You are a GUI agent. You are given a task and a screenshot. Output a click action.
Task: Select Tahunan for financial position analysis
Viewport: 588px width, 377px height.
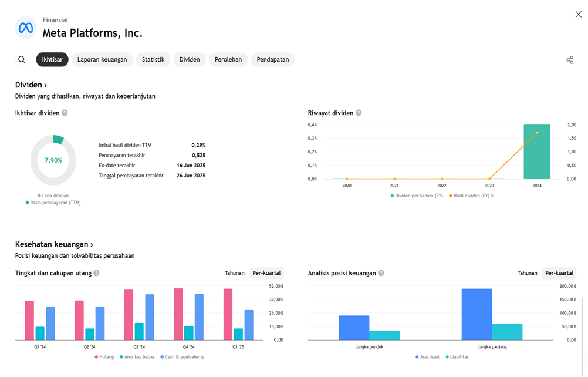[527, 273]
